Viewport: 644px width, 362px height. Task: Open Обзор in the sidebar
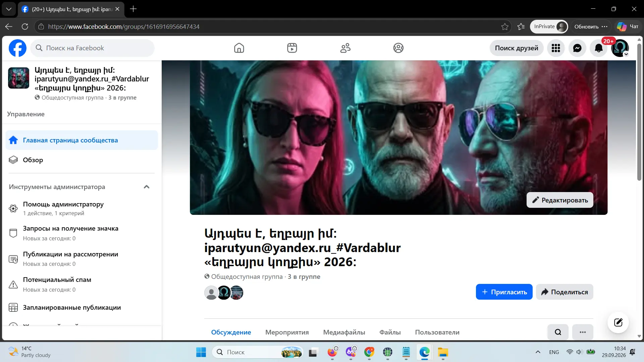click(82, 160)
